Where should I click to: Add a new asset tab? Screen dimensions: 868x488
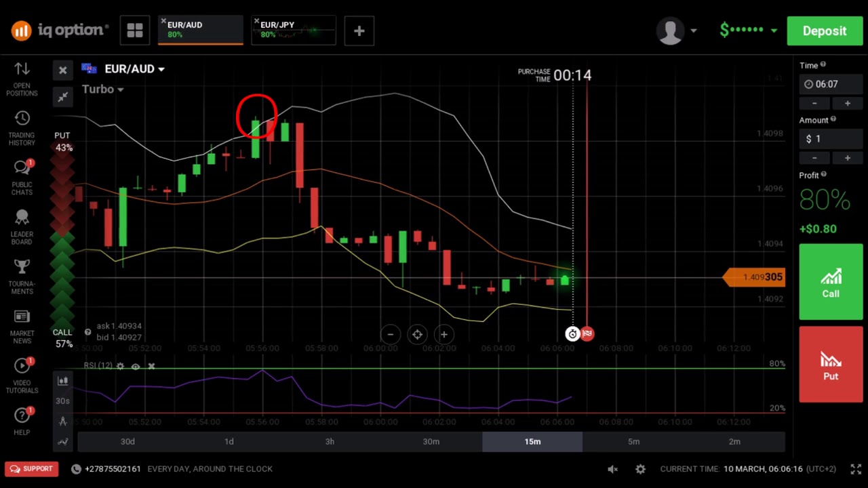coord(359,30)
